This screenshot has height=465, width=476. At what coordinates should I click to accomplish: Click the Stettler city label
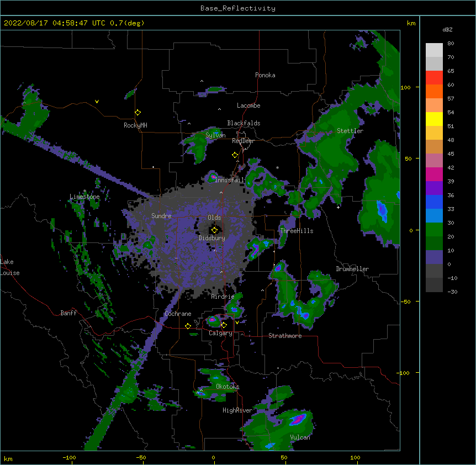pyautogui.click(x=350, y=131)
